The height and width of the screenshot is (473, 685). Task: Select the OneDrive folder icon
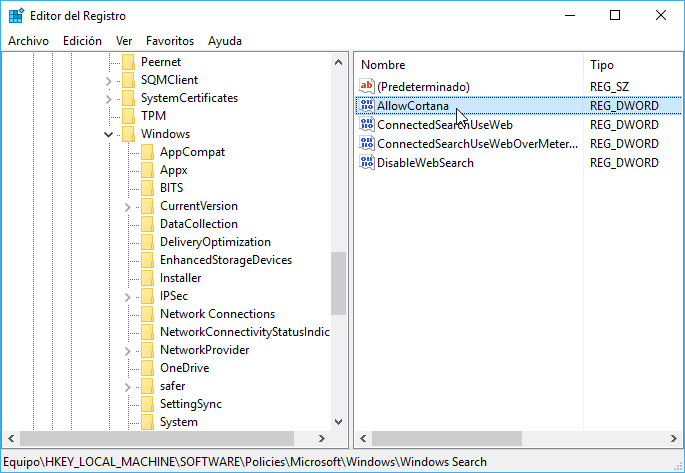coord(148,368)
